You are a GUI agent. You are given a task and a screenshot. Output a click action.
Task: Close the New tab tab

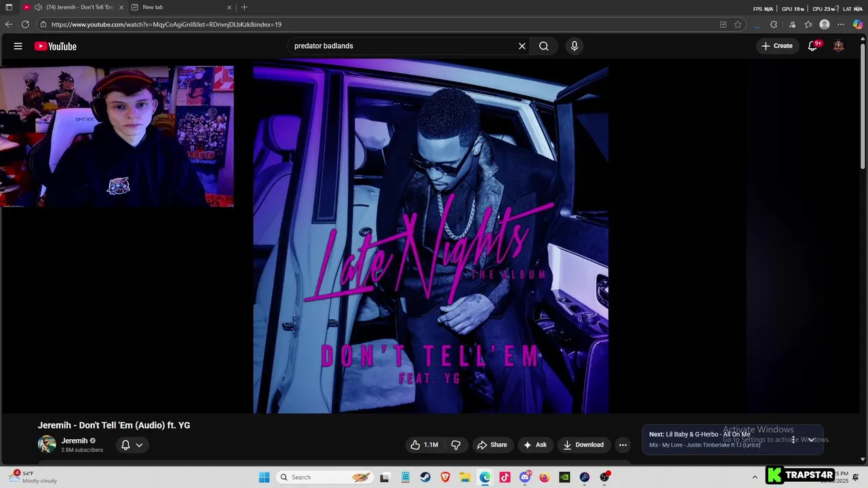[x=229, y=7]
